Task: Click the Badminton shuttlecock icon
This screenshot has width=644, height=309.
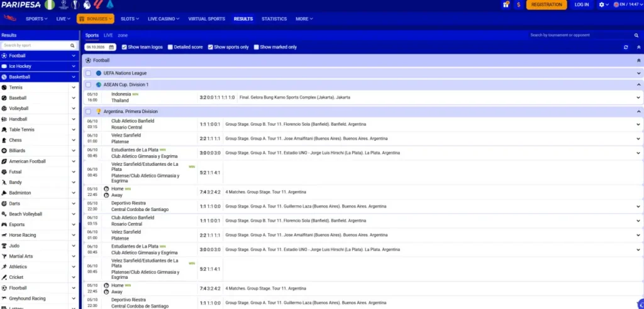Action: click(x=4, y=193)
